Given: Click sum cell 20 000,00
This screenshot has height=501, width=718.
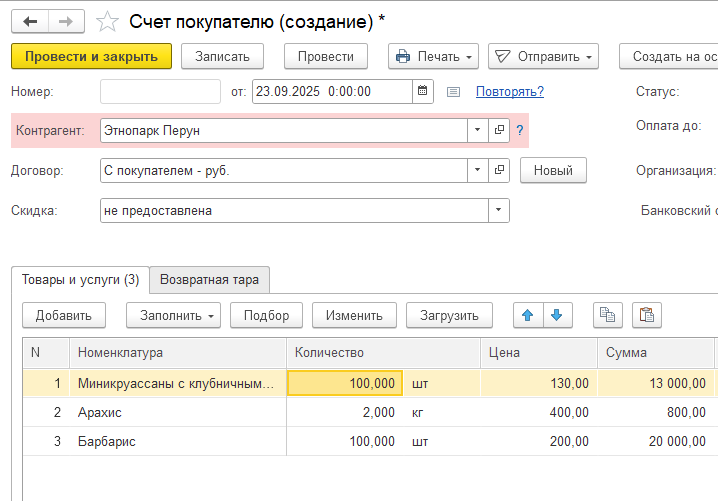Looking at the screenshot, I should pos(656,441).
